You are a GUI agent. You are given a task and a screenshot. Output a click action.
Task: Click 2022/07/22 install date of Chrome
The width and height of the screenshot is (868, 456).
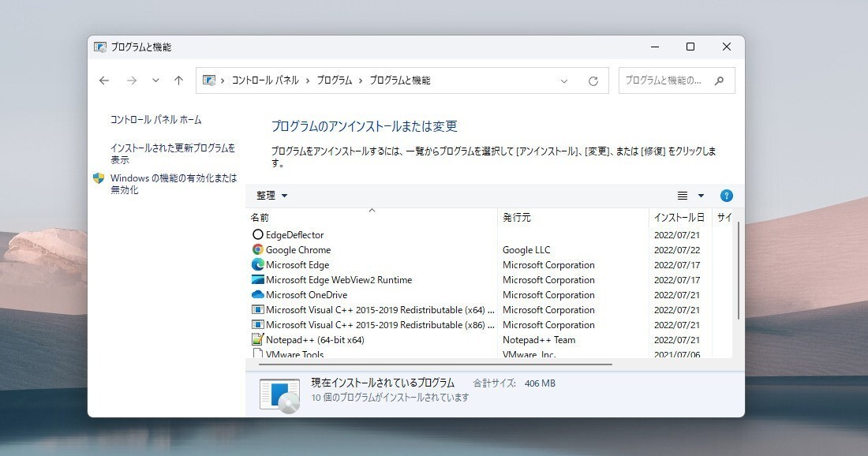tap(677, 249)
